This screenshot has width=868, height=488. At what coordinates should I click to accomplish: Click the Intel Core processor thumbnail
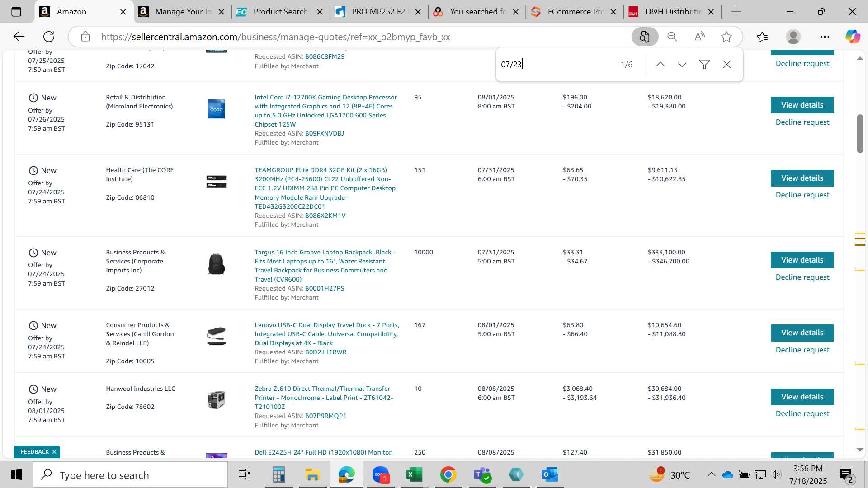click(216, 109)
